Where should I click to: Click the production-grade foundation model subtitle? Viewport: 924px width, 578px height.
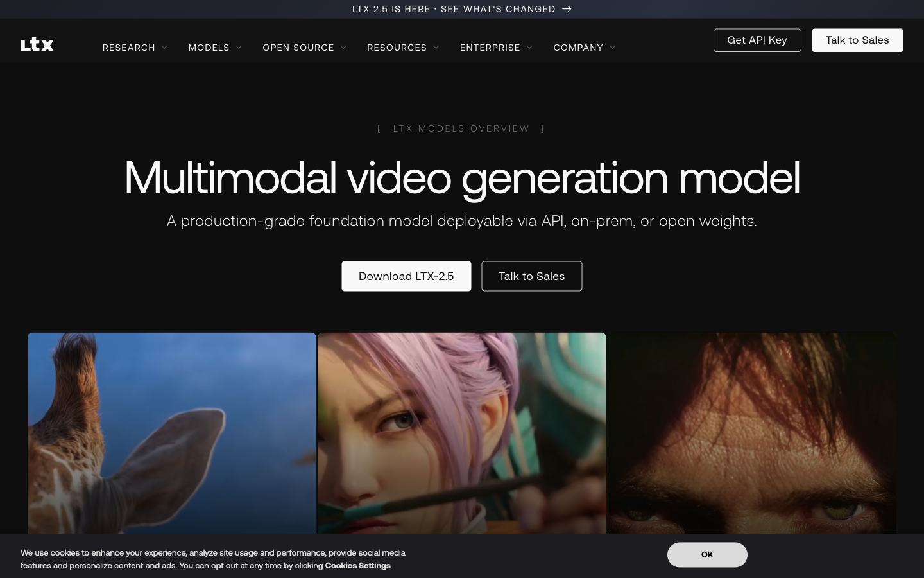(462, 221)
